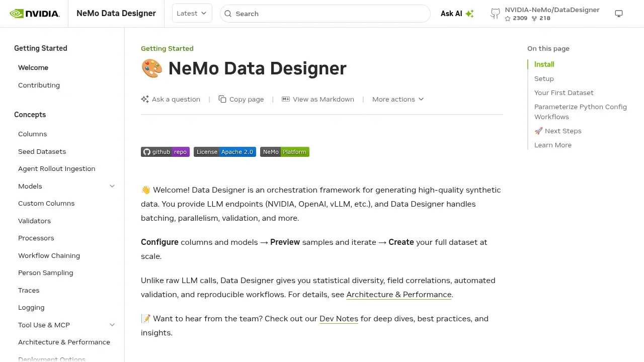The width and height of the screenshot is (644, 362).
Task: Open the github repo badge
Action: pyautogui.click(x=165, y=152)
